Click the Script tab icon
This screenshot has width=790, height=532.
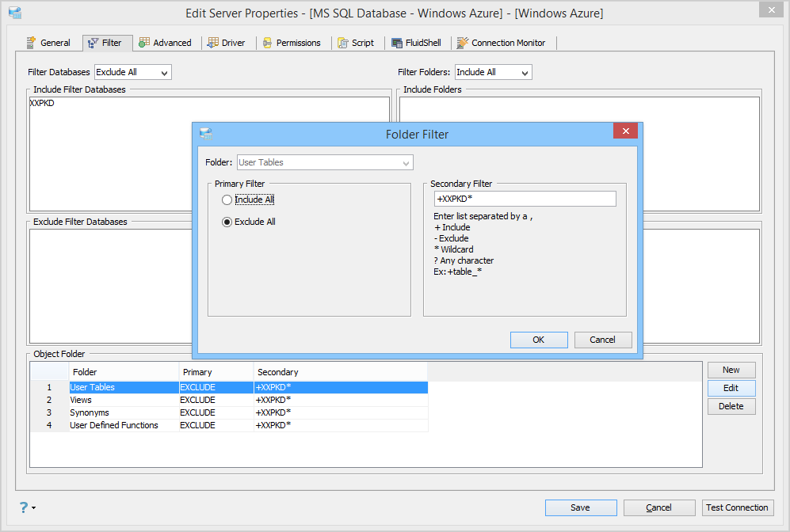(x=343, y=43)
